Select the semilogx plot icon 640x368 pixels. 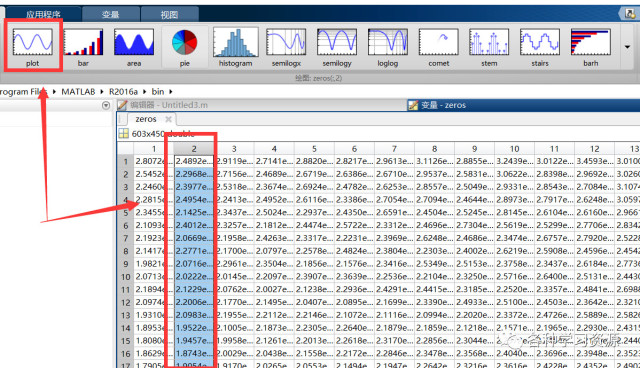coord(286,46)
